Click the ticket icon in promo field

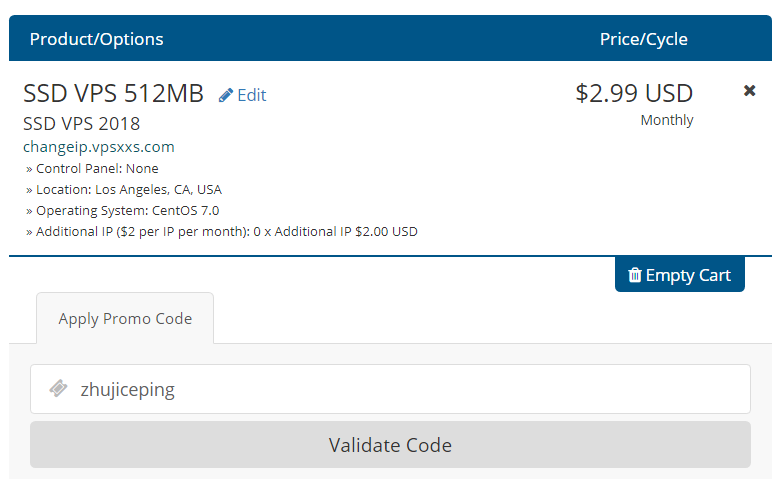tap(58, 388)
